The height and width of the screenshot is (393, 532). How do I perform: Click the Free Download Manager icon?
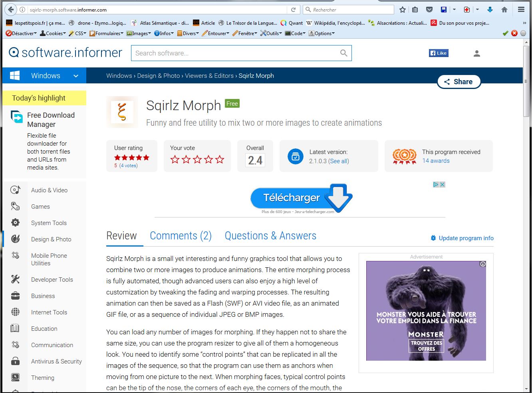pyautogui.click(x=17, y=117)
